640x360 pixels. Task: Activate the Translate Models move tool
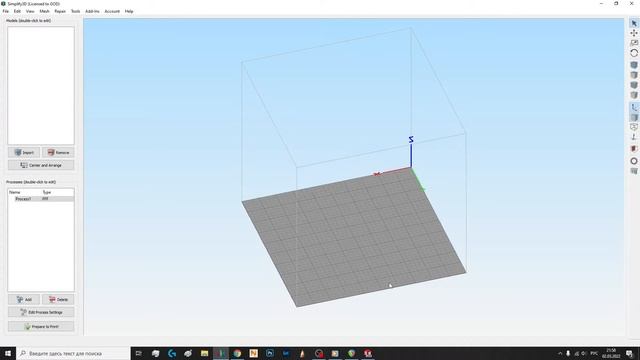633,33
